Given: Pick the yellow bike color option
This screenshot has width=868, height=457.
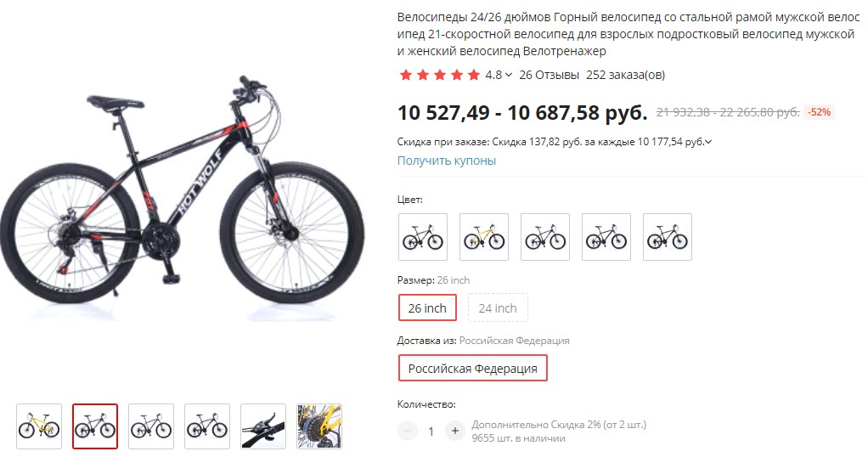Looking at the screenshot, I should point(484,236).
